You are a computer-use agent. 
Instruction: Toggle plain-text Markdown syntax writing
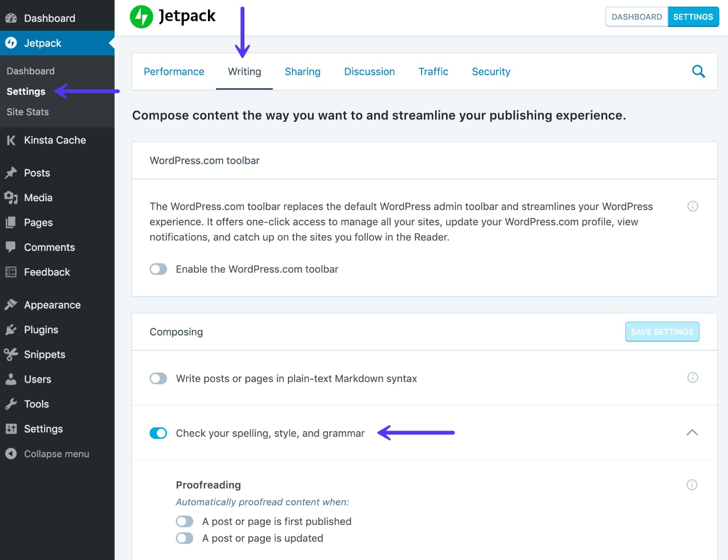(x=158, y=378)
